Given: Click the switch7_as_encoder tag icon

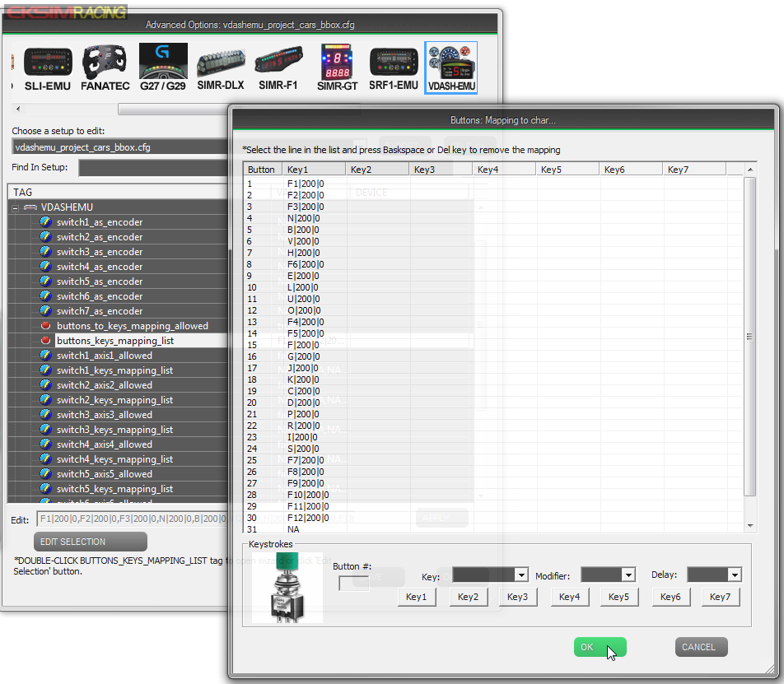Looking at the screenshot, I should point(45,311).
